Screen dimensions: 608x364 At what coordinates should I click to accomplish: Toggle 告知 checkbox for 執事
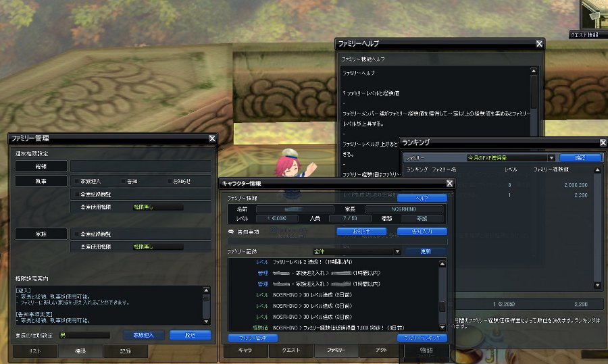[x=124, y=181]
